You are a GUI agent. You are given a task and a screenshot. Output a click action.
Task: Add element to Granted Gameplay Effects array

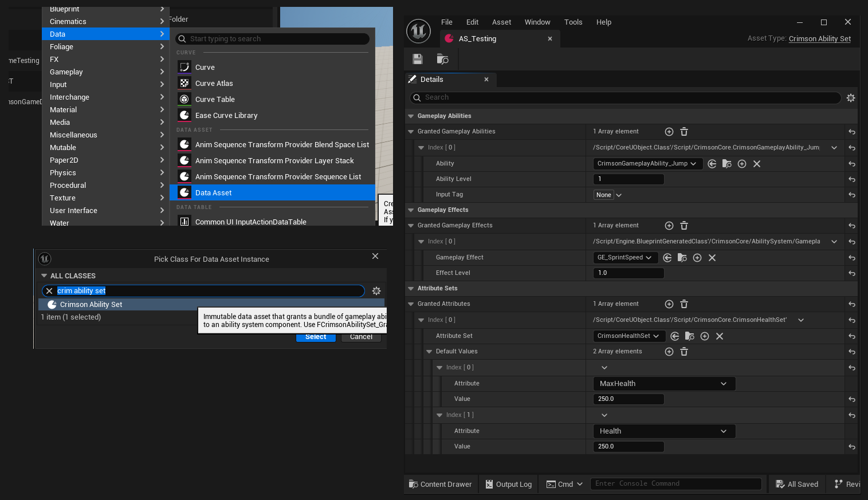click(669, 226)
